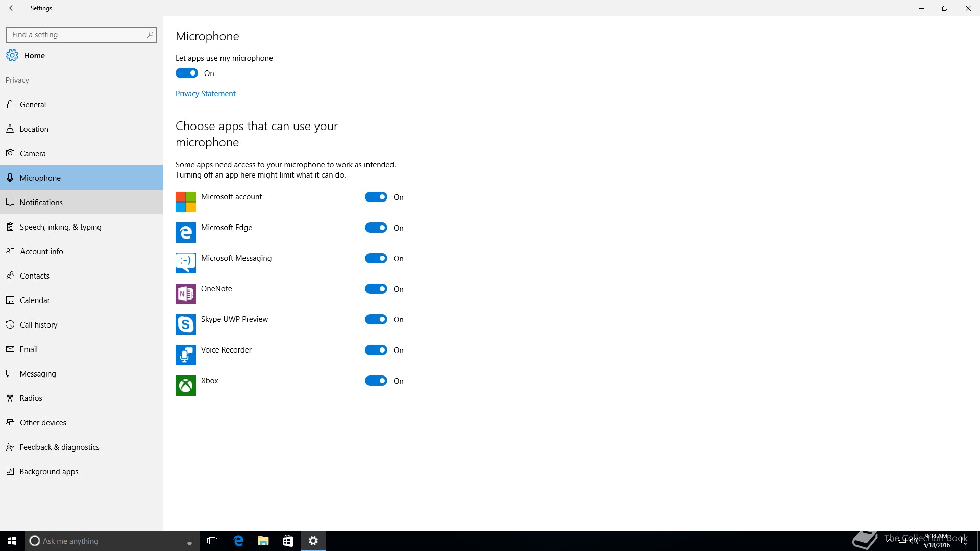Switch off Xbox microphone access
This screenshot has width=980, height=551.
pyautogui.click(x=376, y=381)
